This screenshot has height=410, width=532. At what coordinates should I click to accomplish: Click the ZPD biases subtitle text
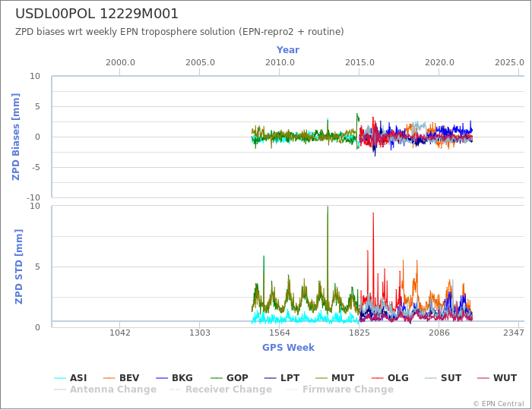179,32
